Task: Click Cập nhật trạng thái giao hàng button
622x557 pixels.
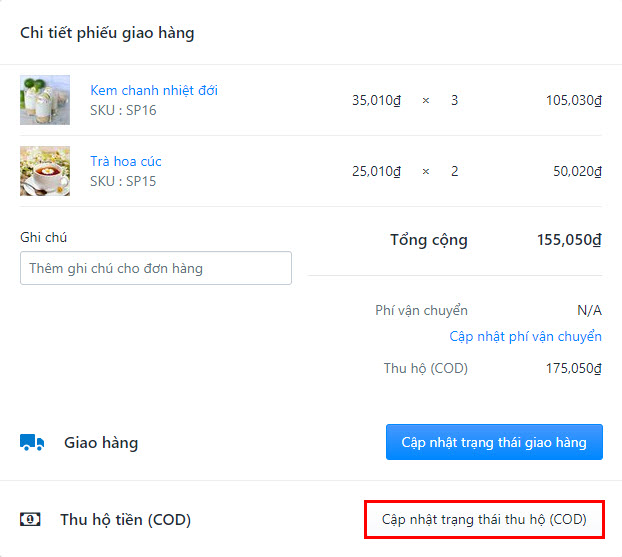Action: point(494,442)
